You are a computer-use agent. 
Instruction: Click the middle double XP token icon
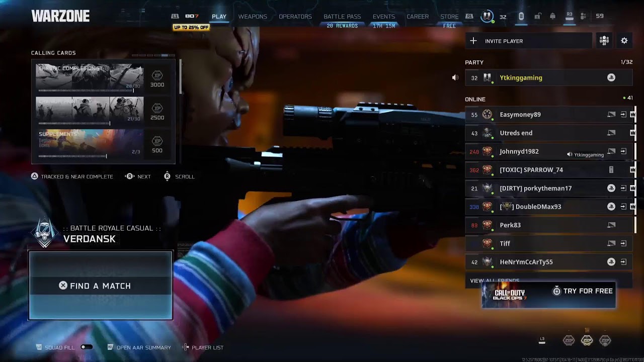coord(587,340)
